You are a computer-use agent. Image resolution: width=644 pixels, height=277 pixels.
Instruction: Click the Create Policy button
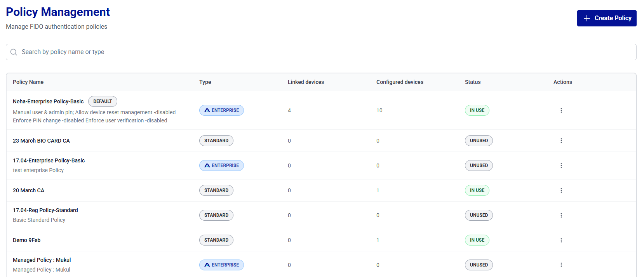(607, 18)
